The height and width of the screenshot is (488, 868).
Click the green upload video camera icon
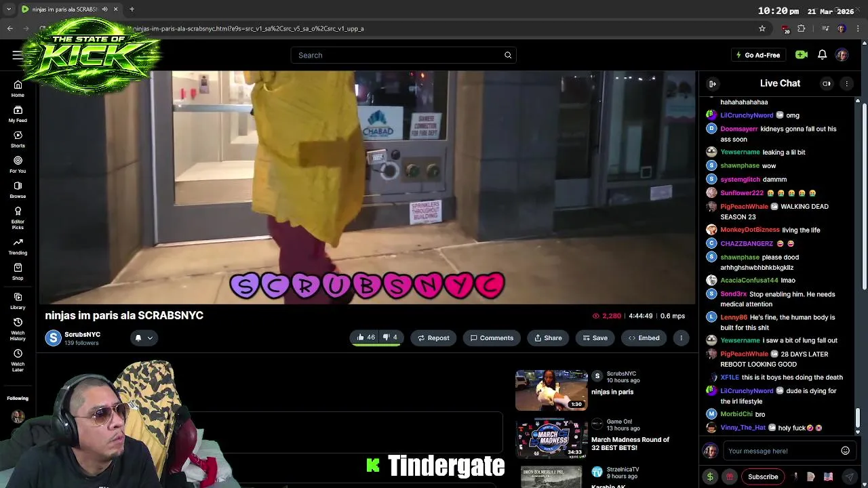(x=802, y=55)
